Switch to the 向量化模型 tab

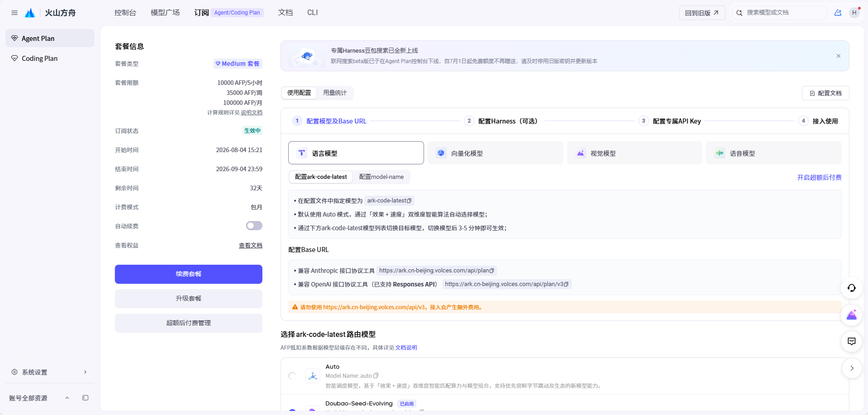(x=495, y=153)
